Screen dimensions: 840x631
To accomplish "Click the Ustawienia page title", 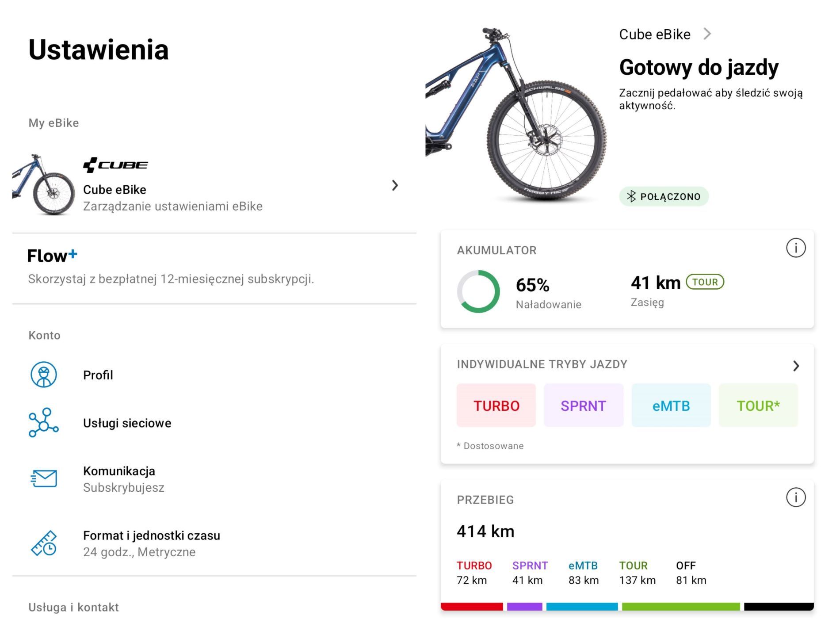I will pyautogui.click(x=99, y=50).
